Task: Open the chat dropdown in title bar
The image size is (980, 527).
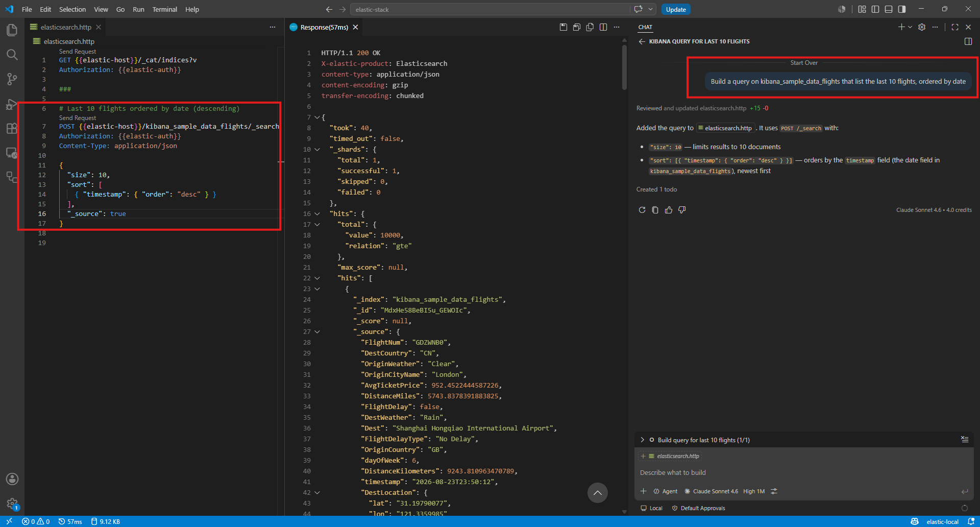Action: [x=651, y=9]
